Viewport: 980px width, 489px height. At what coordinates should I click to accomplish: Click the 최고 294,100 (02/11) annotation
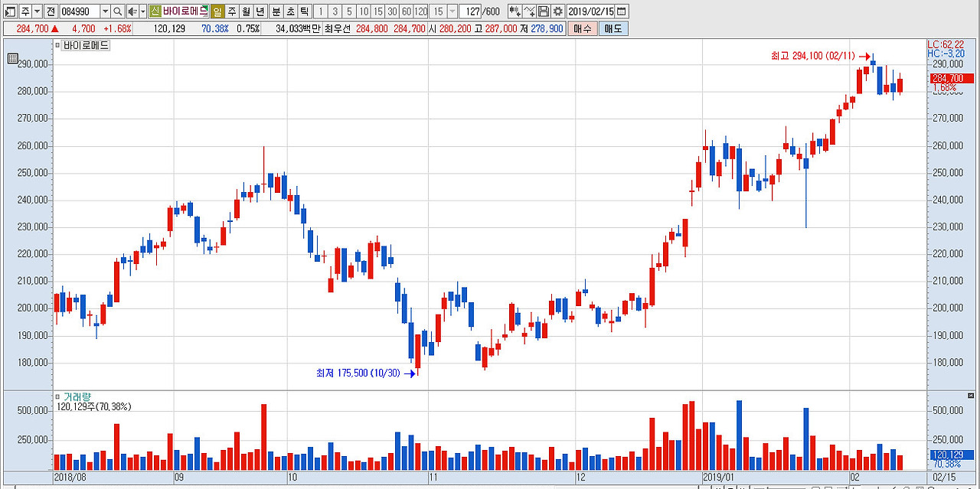pyautogui.click(x=812, y=56)
